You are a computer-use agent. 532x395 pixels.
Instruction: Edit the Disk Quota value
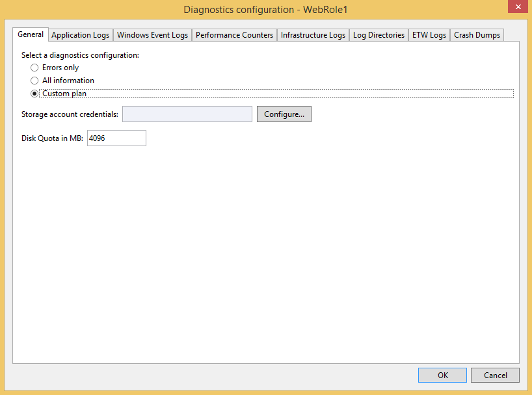pyautogui.click(x=116, y=138)
